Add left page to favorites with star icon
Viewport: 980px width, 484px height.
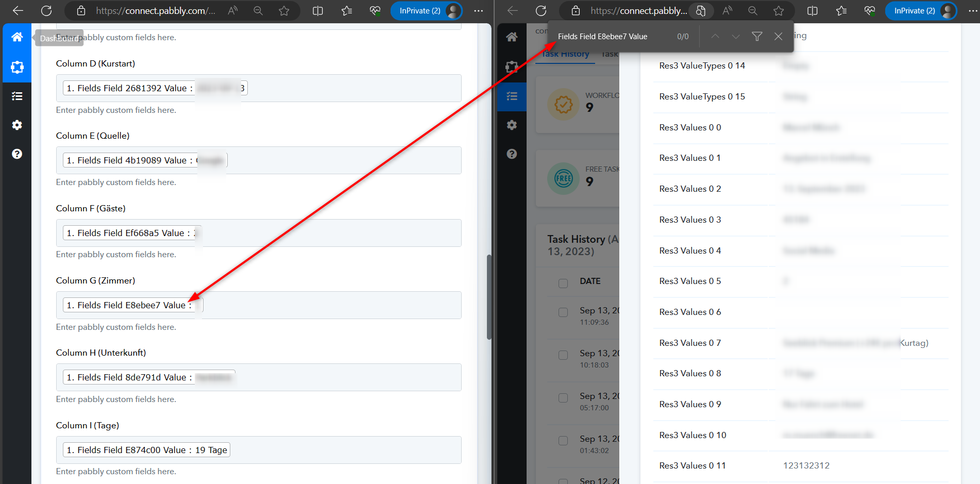pos(284,11)
